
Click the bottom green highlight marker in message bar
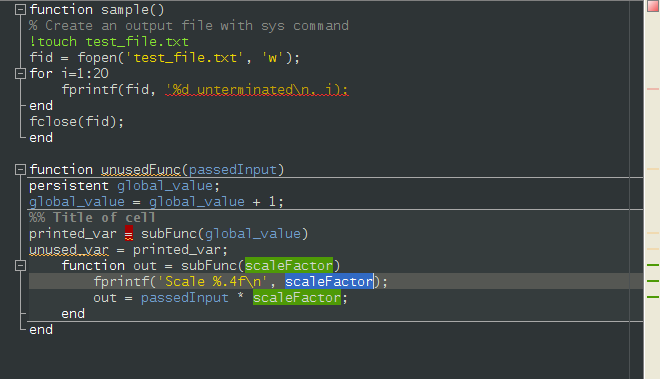click(652, 297)
